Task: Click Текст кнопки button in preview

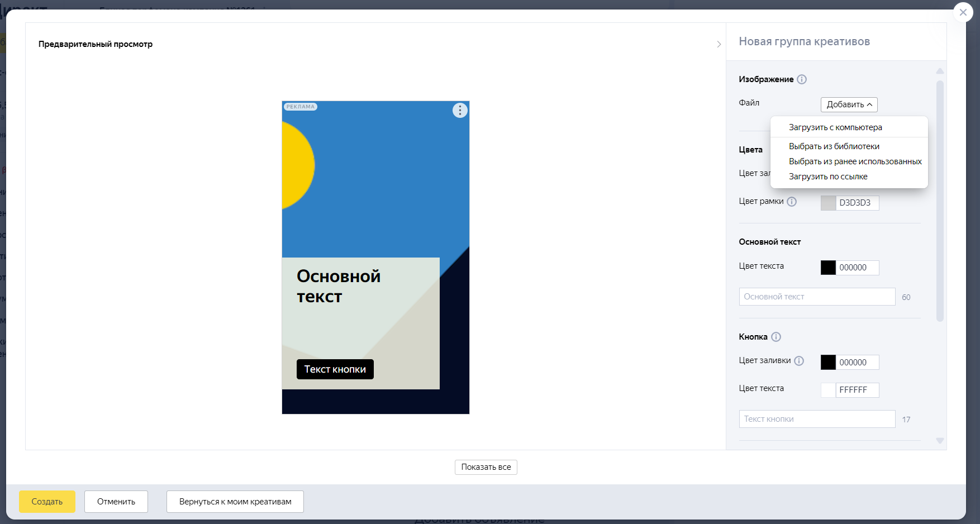Action: point(335,369)
